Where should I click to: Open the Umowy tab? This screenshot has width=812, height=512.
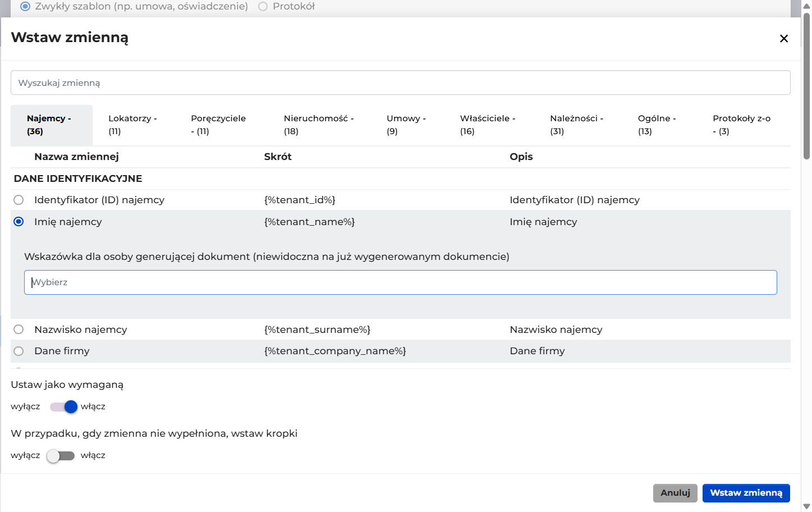406,125
